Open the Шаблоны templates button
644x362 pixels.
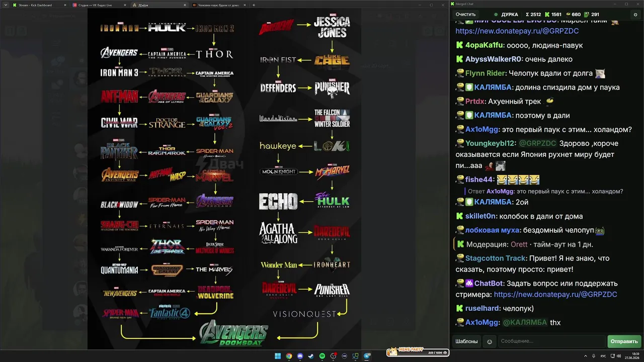click(x=466, y=341)
